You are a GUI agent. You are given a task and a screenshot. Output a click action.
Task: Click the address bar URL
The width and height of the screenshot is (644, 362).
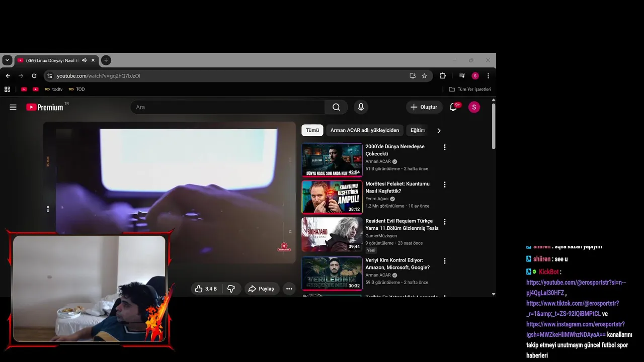[x=99, y=76]
